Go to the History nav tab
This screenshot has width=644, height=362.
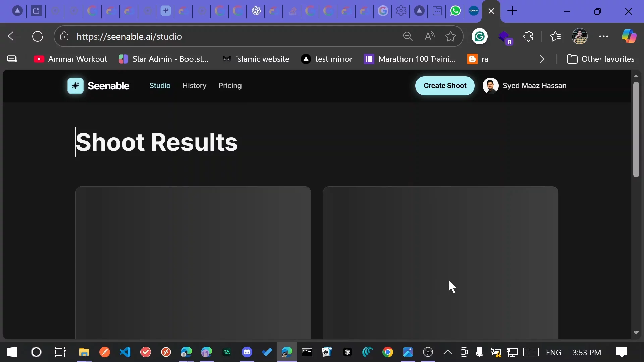(195, 86)
